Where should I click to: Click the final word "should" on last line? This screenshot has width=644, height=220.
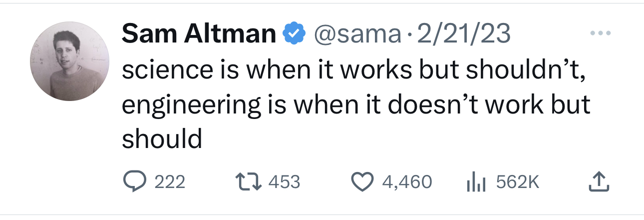tap(162, 138)
